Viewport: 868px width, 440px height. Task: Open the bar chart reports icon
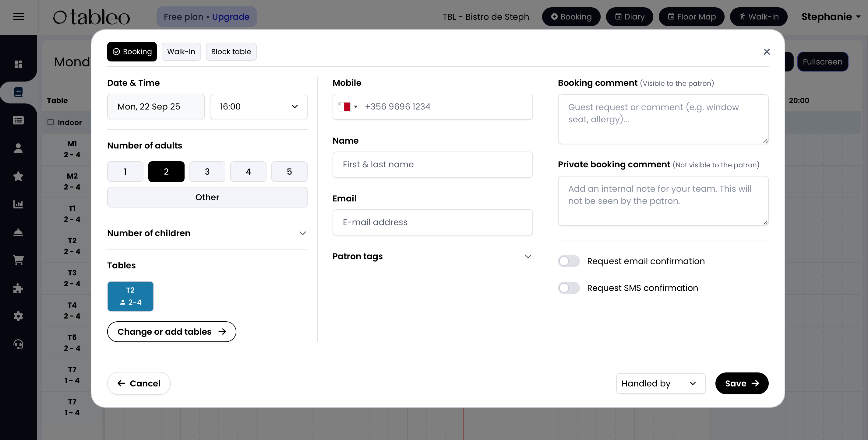18,204
